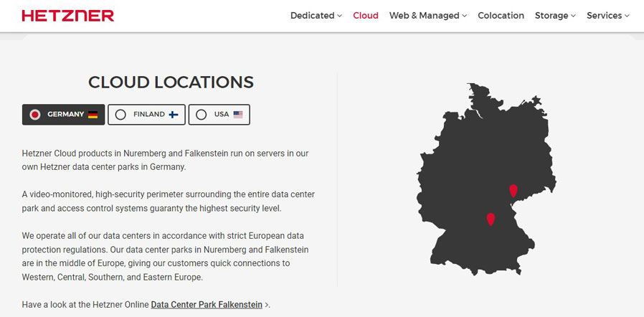Expand the Dedicated dropdown chevron
The image size is (644, 317).
coord(339,16)
